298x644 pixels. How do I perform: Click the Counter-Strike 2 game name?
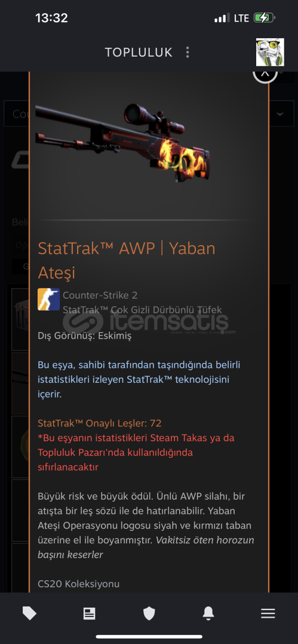(x=100, y=295)
